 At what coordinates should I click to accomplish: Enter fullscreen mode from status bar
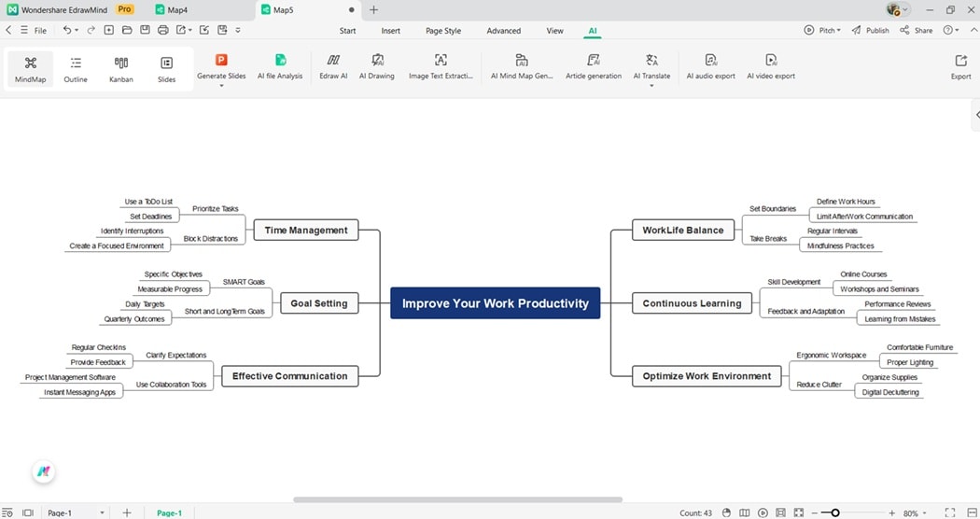pos(950,512)
